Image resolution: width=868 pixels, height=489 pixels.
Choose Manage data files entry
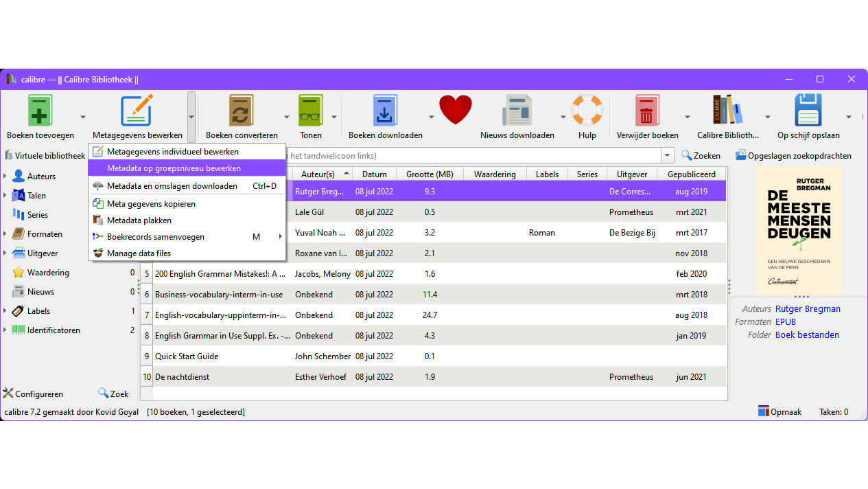187,253
